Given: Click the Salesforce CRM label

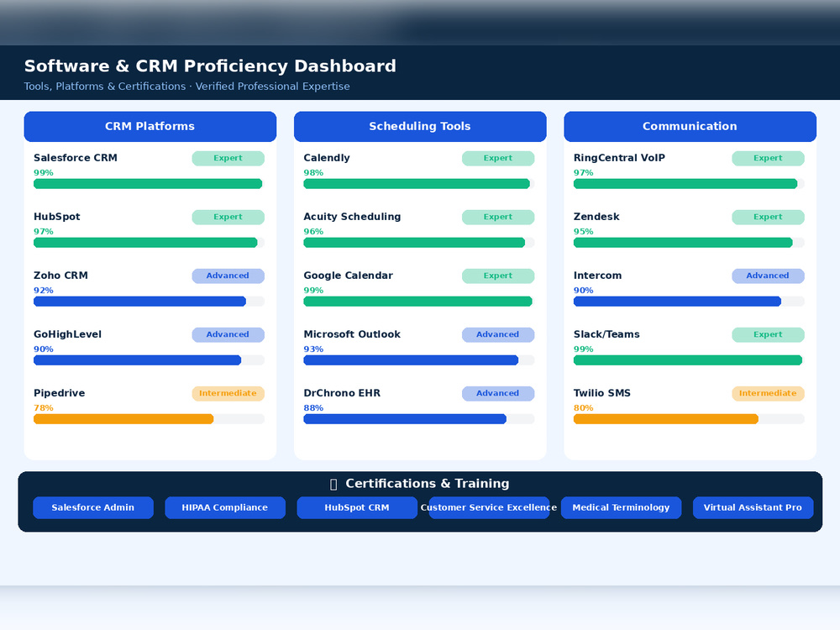Looking at the screenshot, I should (76, 158).
